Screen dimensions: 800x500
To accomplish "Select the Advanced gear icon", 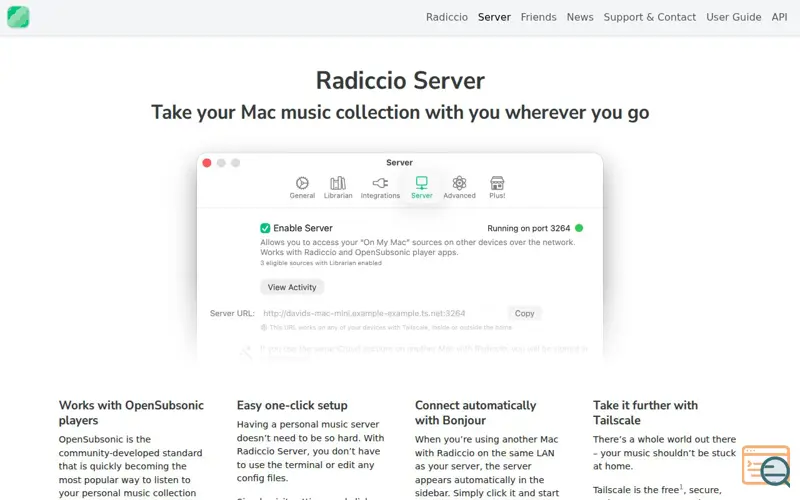I will pyautogui.click(x=459, y=183).
